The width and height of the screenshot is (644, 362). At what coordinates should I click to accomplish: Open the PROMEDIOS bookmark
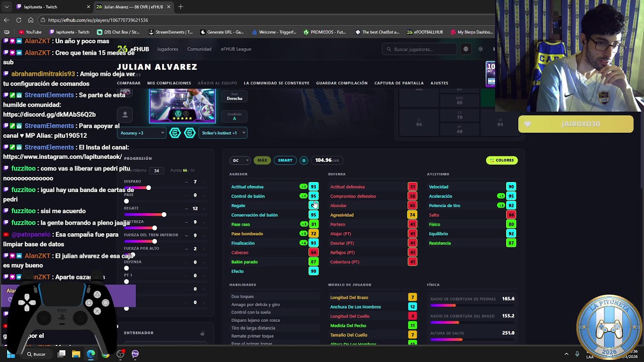[325, 32]
